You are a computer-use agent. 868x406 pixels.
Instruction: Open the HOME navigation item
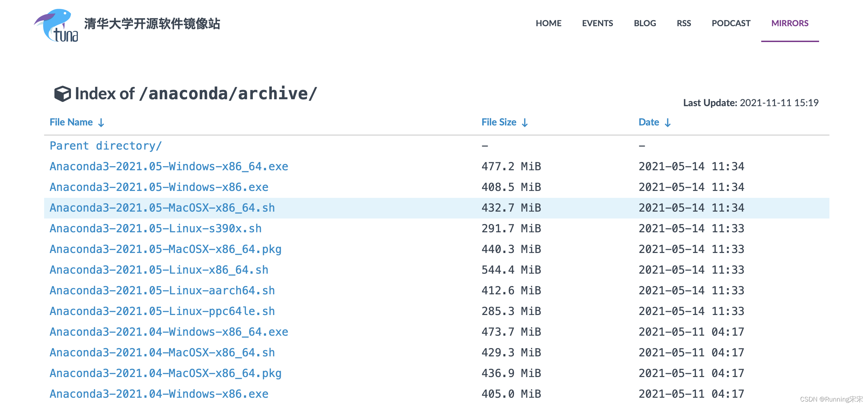(x=548, y=23)
